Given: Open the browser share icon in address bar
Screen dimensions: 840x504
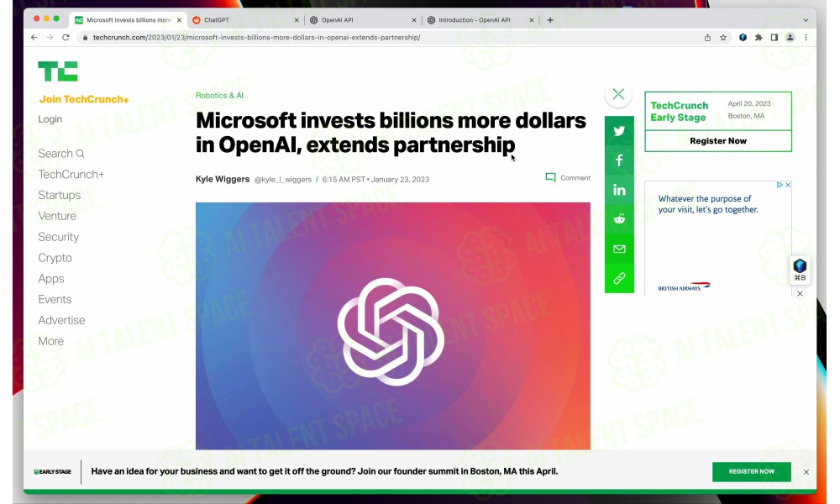Looking at the screenshot, I should click(x=707, y=38).
